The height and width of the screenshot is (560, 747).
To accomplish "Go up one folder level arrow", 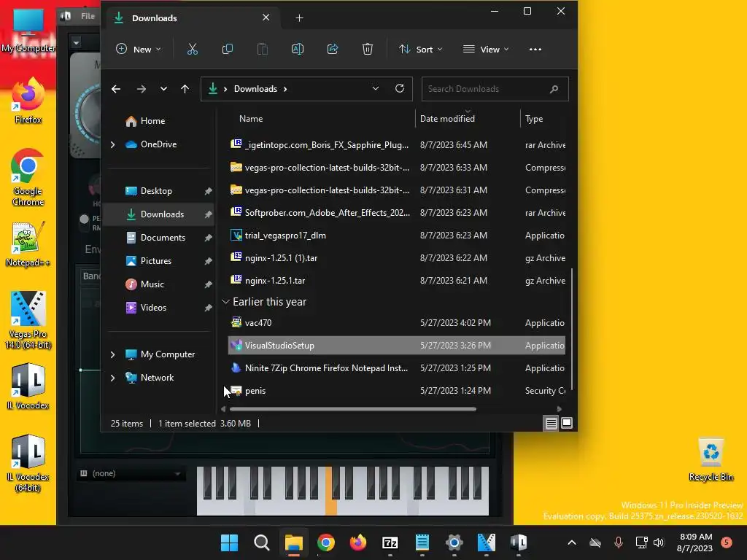I will tap(185, 89).
